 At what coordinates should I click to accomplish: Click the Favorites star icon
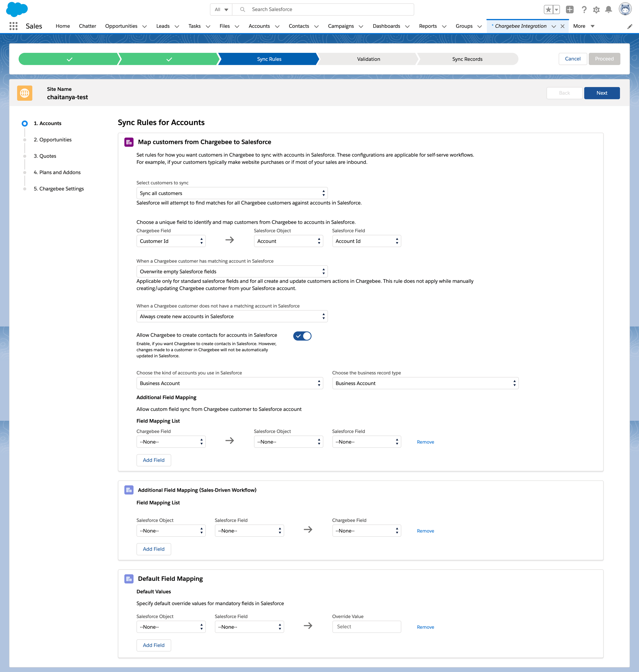tap(548, 10)
